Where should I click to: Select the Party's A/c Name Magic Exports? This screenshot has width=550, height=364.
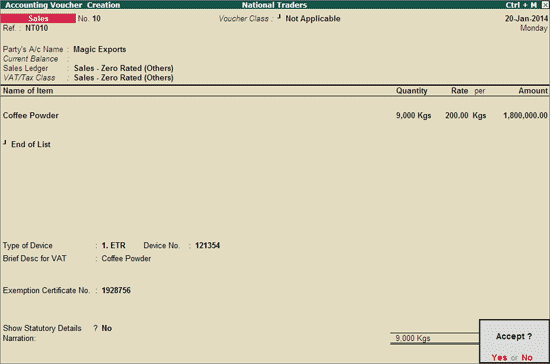100,49
